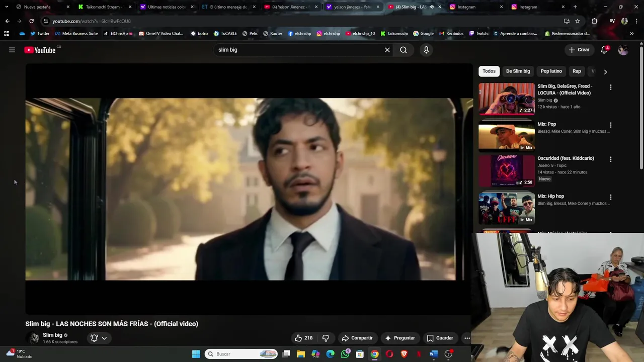Switch to the Yeison Jimenez YouTube tab
This screenshot has height=362, width=644.
pos(291,7)
